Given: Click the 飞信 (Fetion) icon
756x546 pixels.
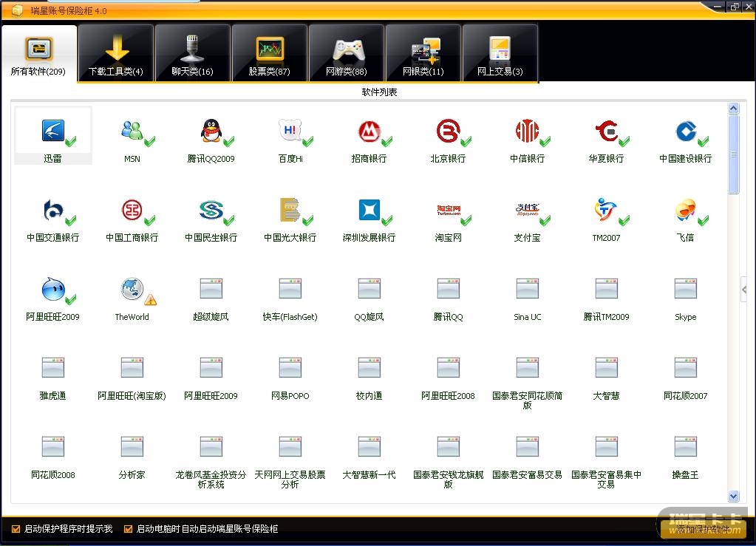Looking at the screenshot, I should 686,210.
